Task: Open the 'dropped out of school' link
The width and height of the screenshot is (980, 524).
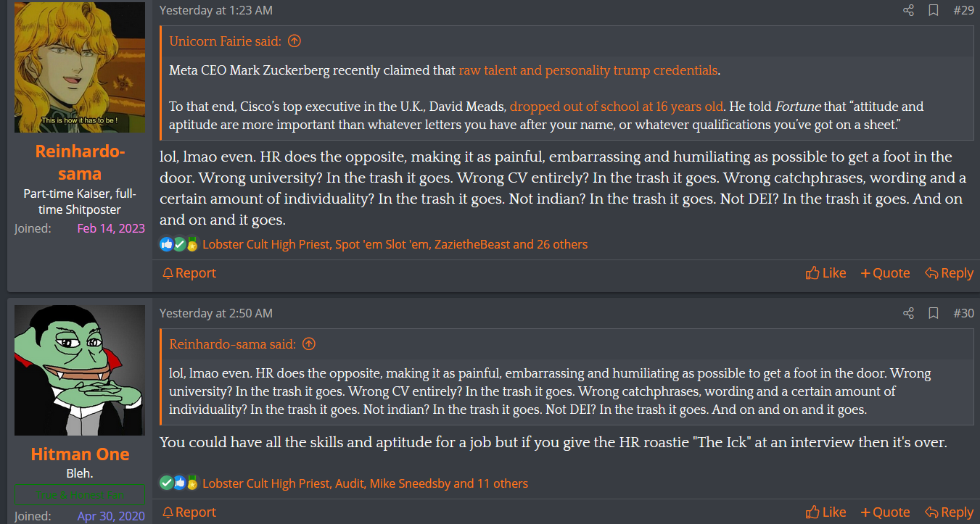Action: pos(616,107)
